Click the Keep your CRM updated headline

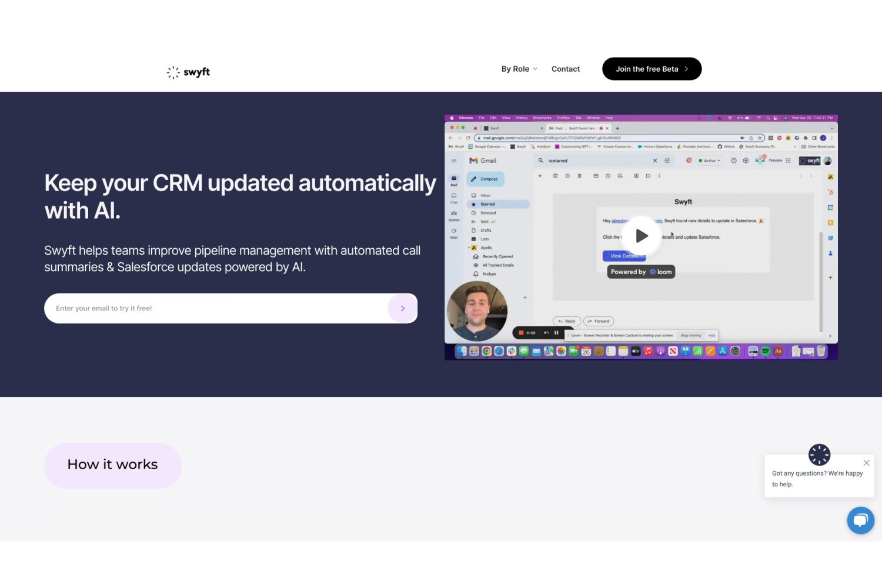pyautogui.click(x=240, y=196)
